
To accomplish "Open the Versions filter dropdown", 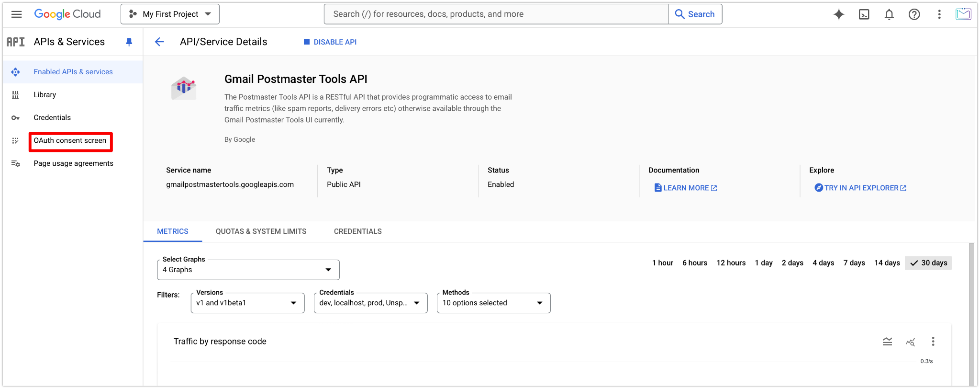I will click(247, 303).
